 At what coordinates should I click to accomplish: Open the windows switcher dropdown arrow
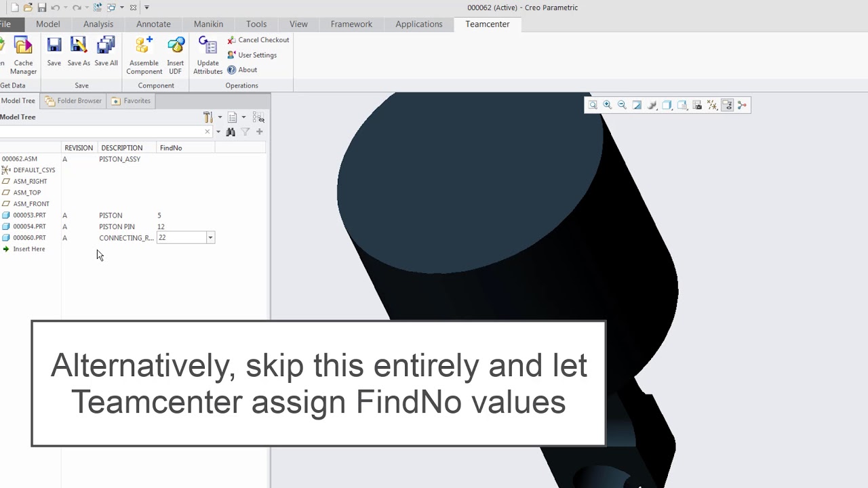(x=122, y=7)
